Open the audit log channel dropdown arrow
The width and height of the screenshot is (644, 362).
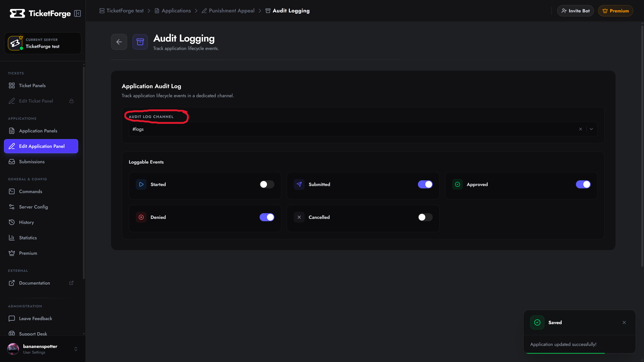591,129
